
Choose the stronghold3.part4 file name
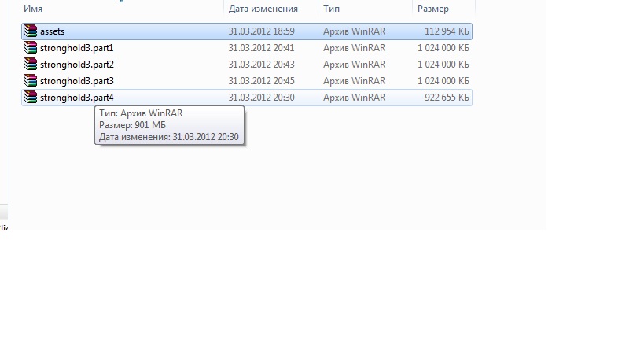point(76,98)
